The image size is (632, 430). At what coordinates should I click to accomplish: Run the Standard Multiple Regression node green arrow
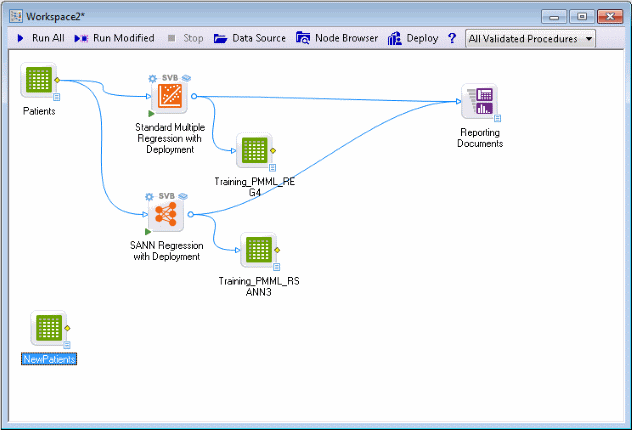point(152,114)
